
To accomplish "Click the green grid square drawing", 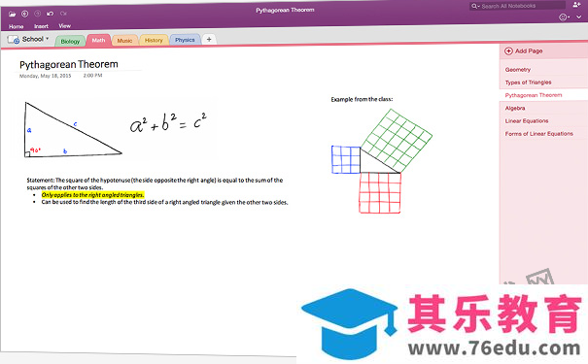I will click(397, 141).
